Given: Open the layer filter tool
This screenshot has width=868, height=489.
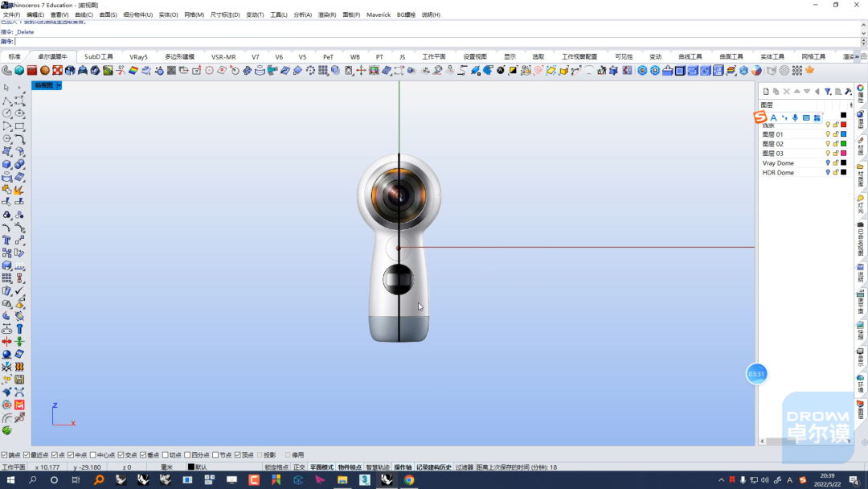Looking at the screenshot, I should 828,92.
